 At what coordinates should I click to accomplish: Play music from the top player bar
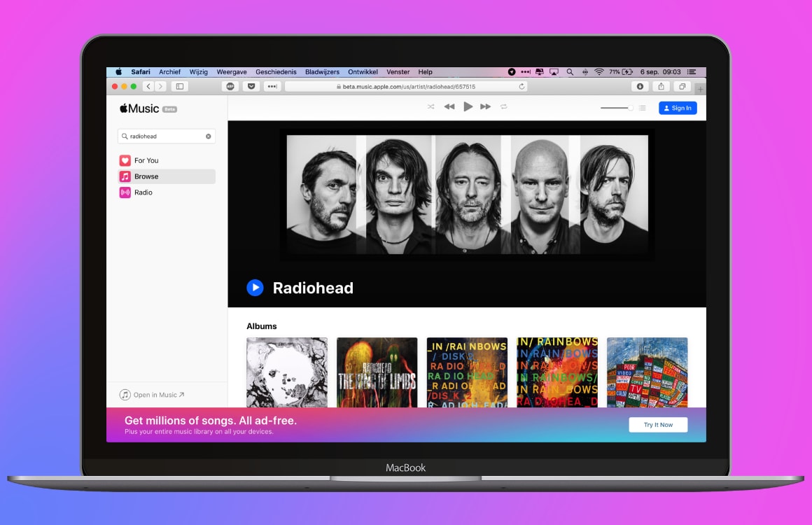click(x=468, y=106)
